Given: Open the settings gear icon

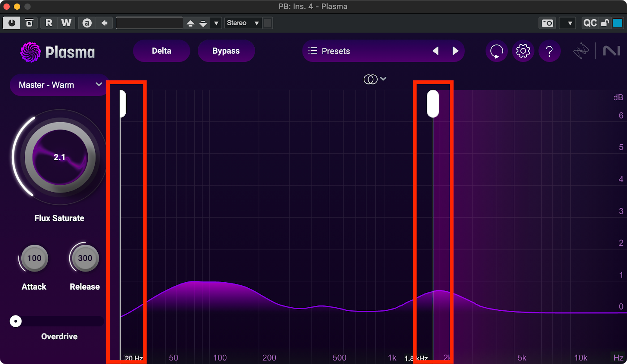Looking at the screenshot, I should click(x=523, y=51).
